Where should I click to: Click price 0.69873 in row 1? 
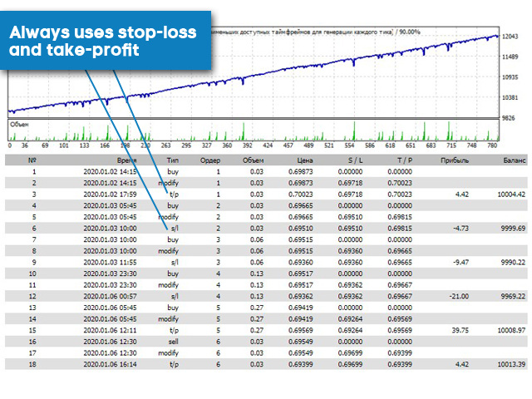pos(301,172)
